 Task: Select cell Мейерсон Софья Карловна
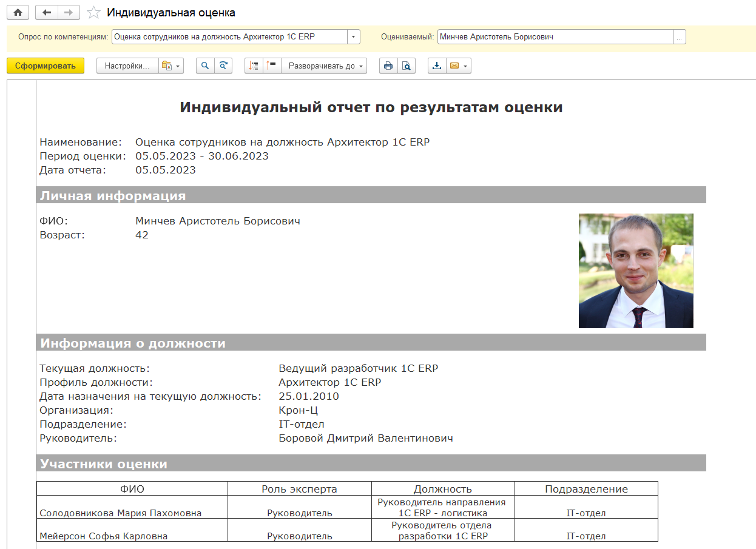(132, 530)
